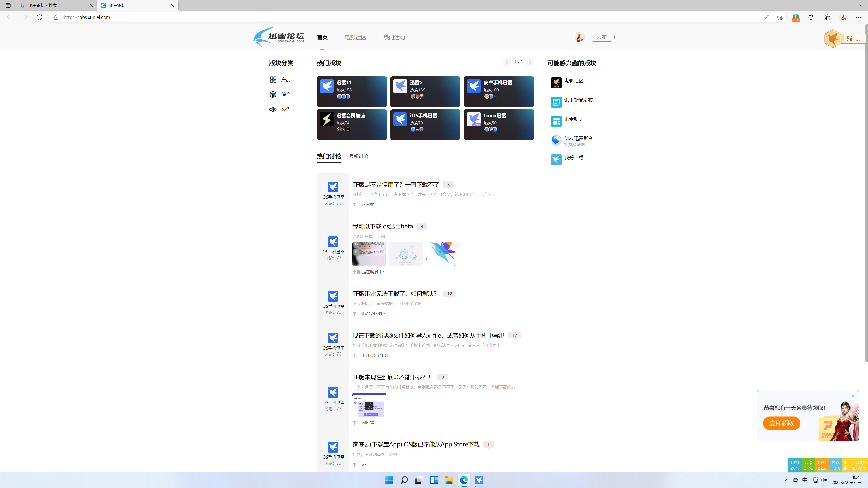Open the user avatar at top right

(580, 37)
